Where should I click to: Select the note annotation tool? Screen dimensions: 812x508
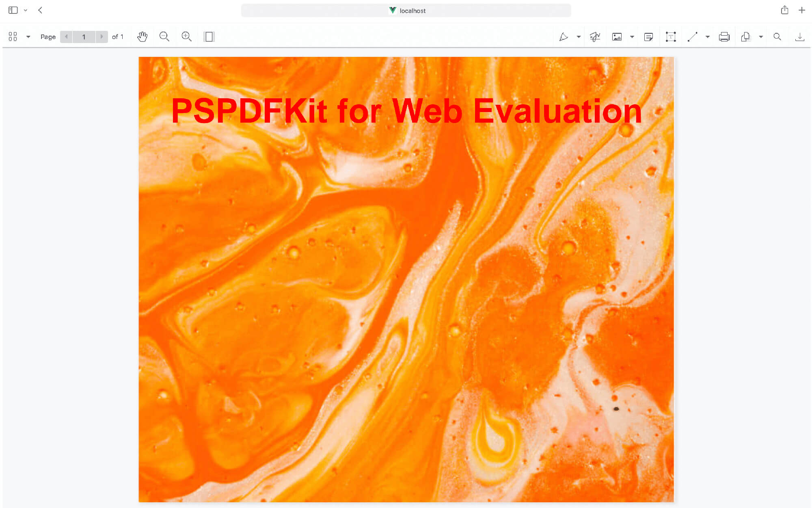coord(648,37)
